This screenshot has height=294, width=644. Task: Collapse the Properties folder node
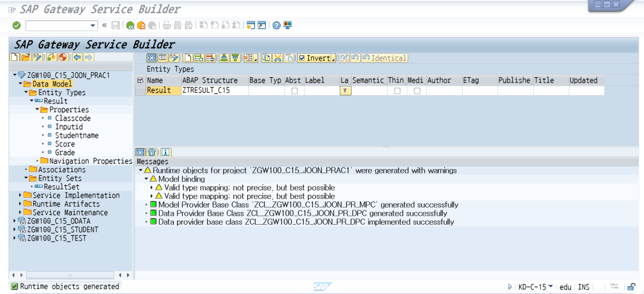[37, 109]
